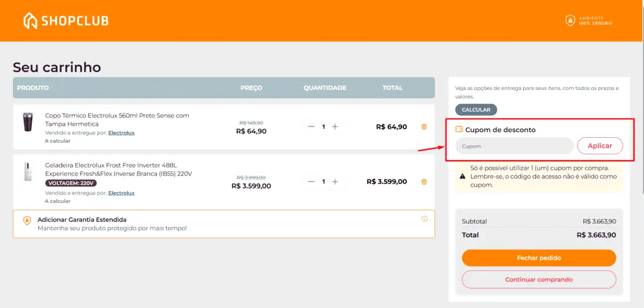Click the Cupom de desconto label
The height and width of the screenshot is (308, 644).
point(500,130)
